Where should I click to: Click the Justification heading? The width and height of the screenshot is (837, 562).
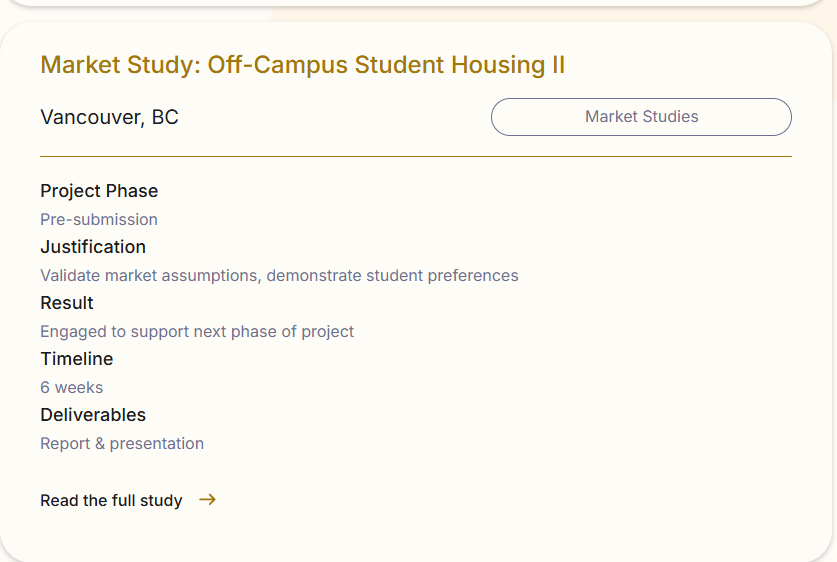(93, 247)
